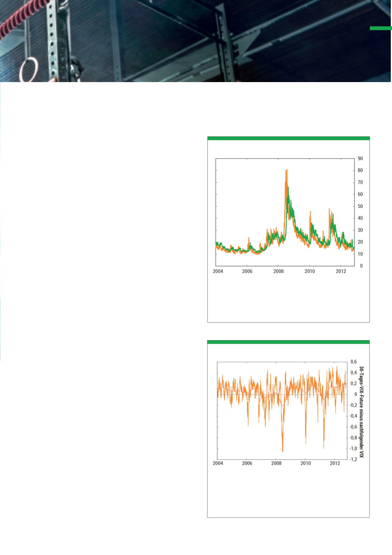Click the 40 axis value

tap(360, 218)
